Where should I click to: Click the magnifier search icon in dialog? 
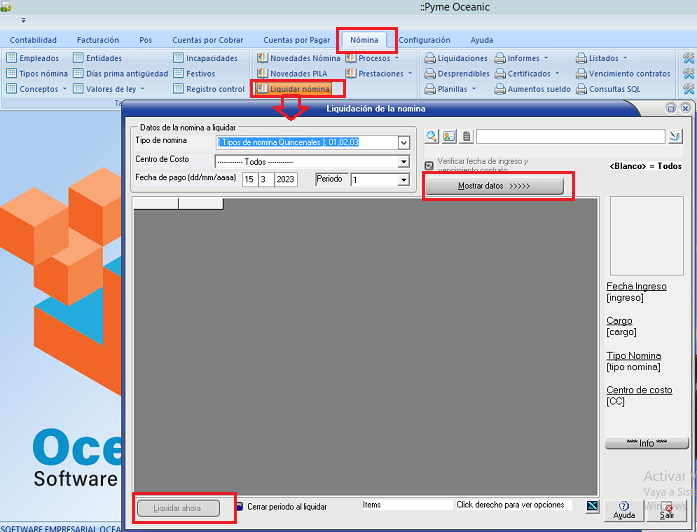pyautogui.click(x=432, y=136)
